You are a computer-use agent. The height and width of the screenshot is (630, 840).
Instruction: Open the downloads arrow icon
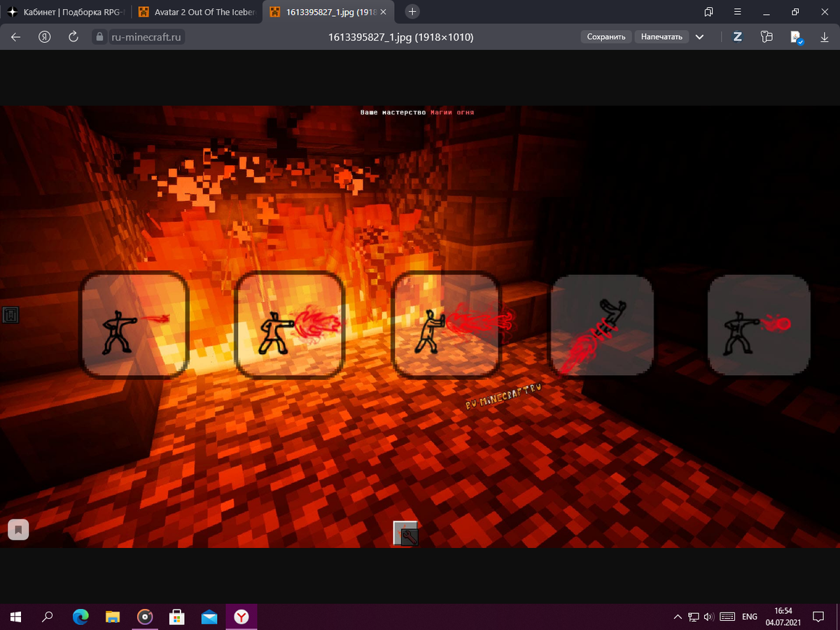click(824, 37)
